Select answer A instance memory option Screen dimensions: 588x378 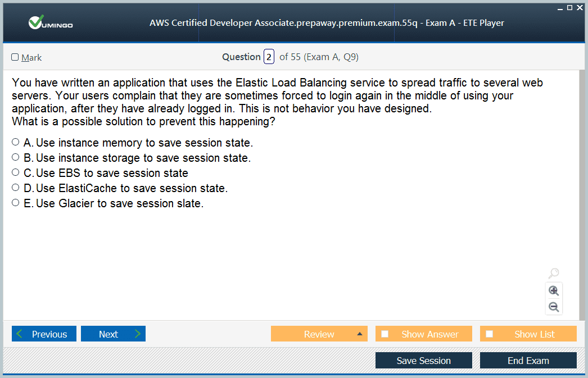[16, 143]
